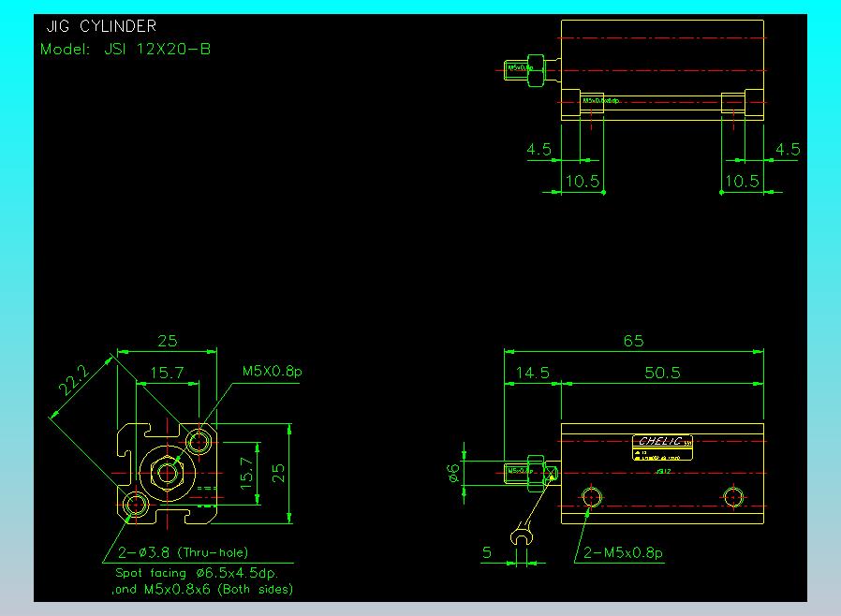Select the "Spot facing ø6.5x4.5dp." note
Screen dimensions: 841x616
[x=197, y=573]
